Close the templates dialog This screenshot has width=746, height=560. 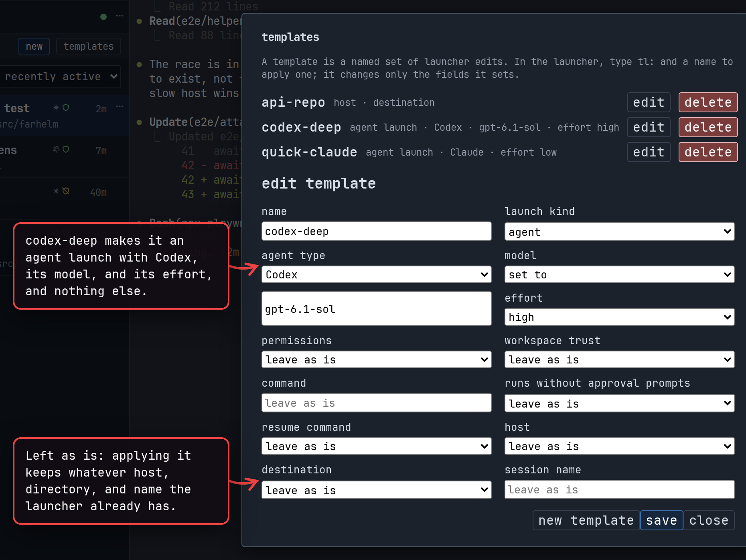[709, 520]
